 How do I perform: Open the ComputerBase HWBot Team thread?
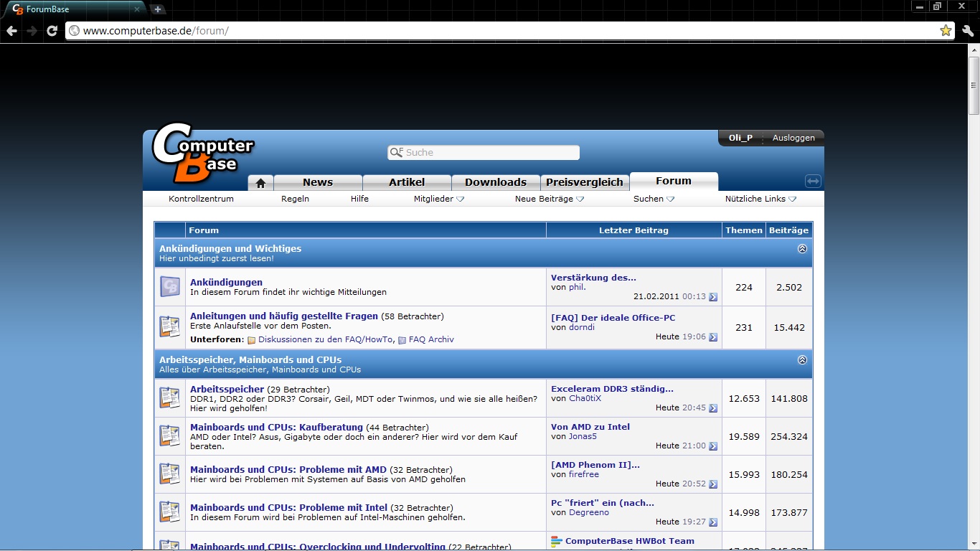(629, 541)
